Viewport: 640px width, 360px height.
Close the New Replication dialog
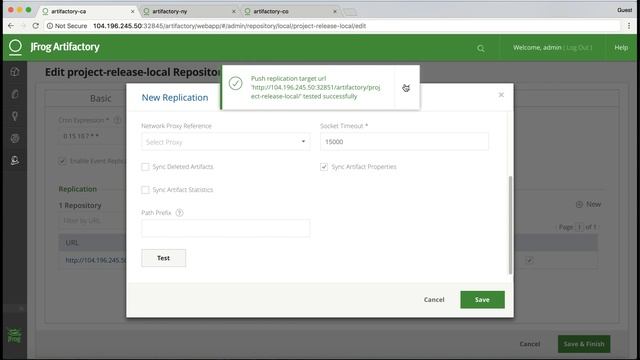[501, 95]
